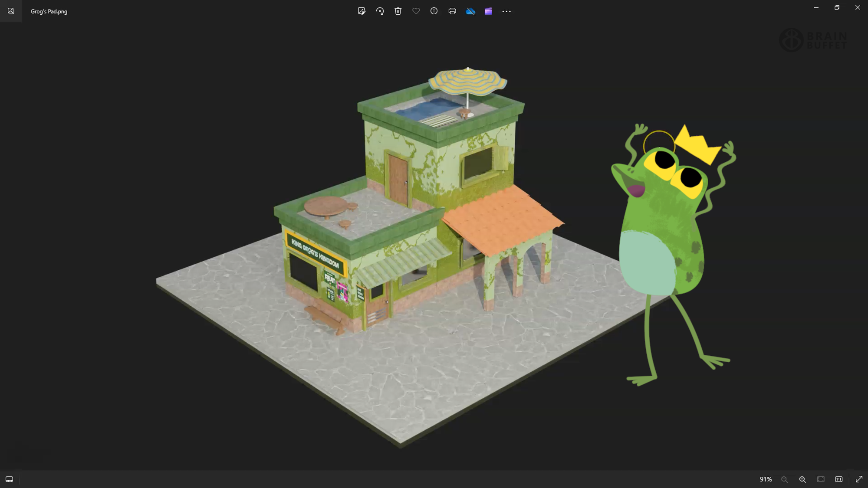The height and width of the screenshot is (488, 868).
Task: Mark the photo as a favorite
Action: coord(416,11)
